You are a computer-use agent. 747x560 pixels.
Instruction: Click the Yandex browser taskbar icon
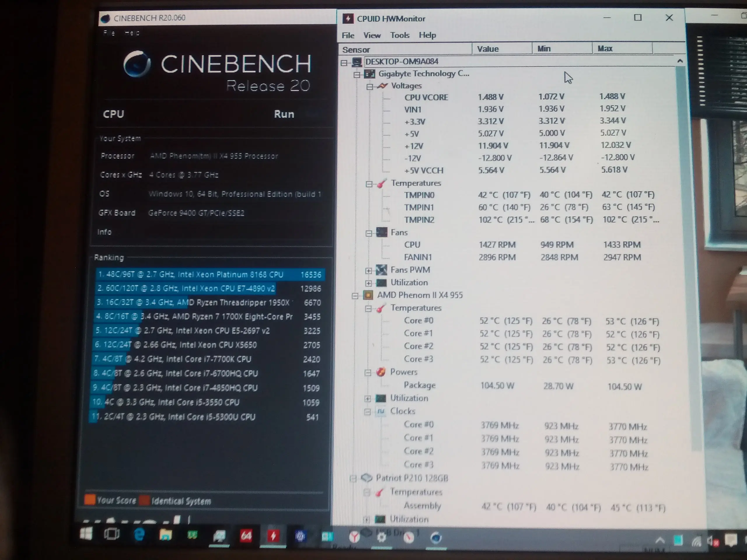(x=354, y=537)
